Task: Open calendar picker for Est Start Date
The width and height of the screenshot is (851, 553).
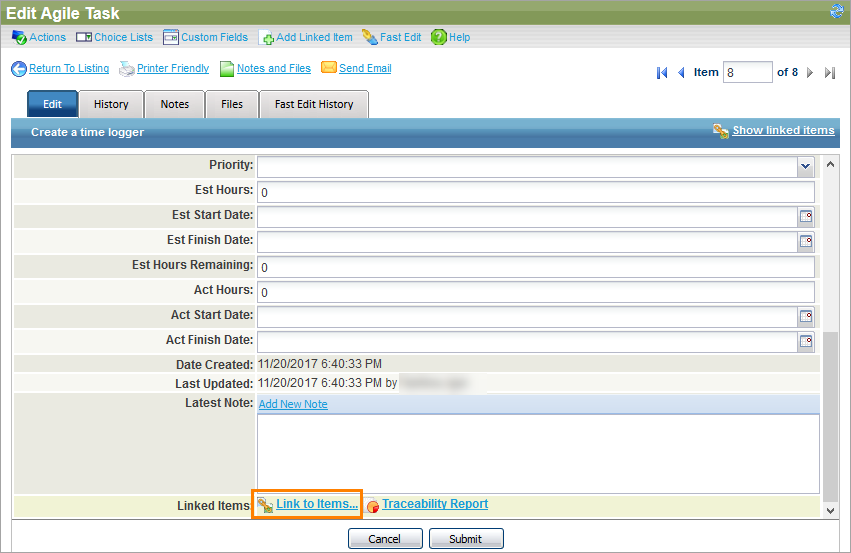Action: (806, 216)
